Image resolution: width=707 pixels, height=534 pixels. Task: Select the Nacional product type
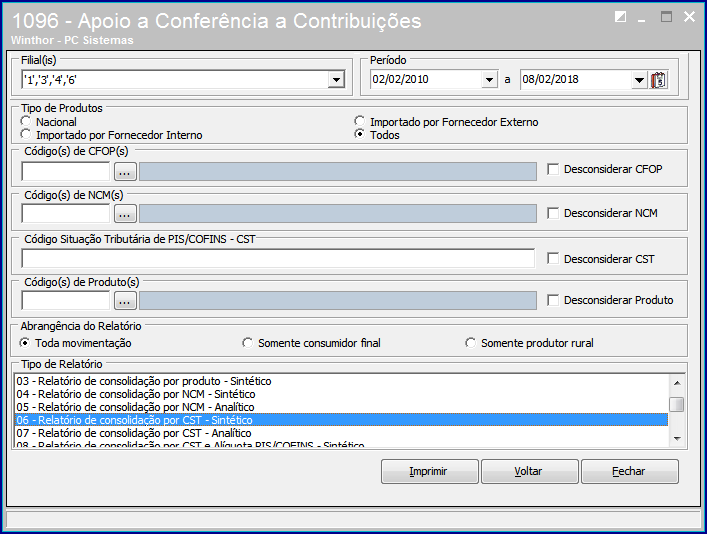[x=26, y=121]
